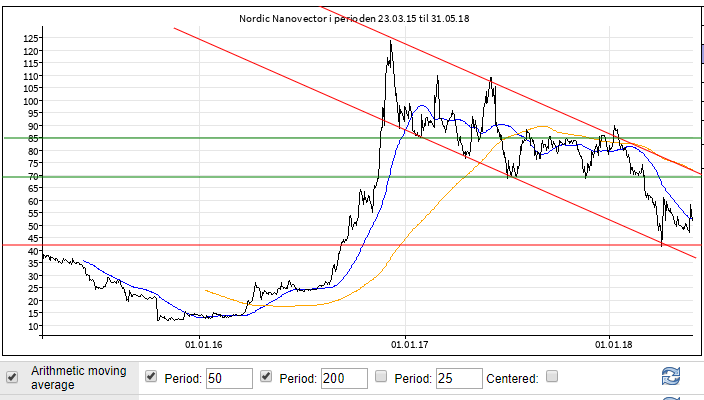Click the 85 price label on the y-axis
Screen dimensions: 704x400
point(33,139)
